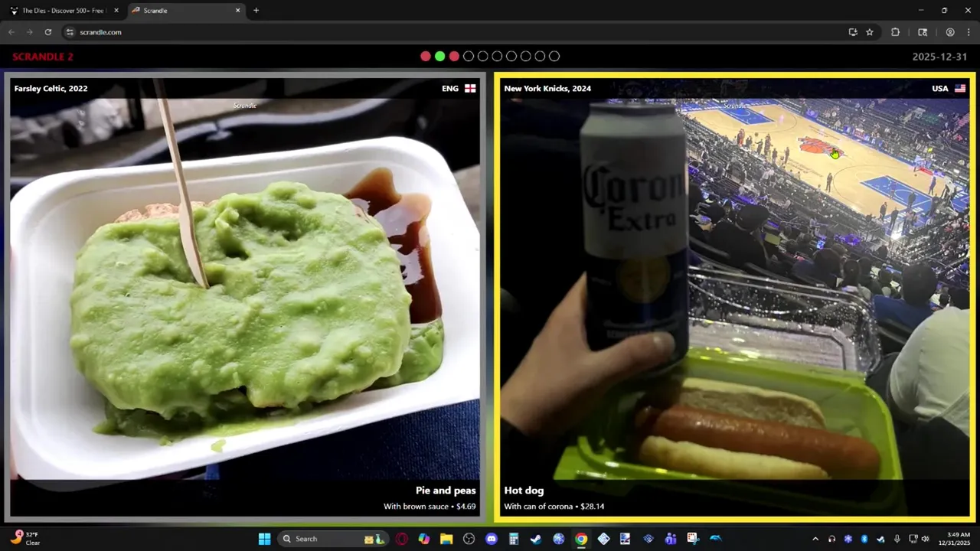Choose the New York Knicks hot dog image

point(735,297)
